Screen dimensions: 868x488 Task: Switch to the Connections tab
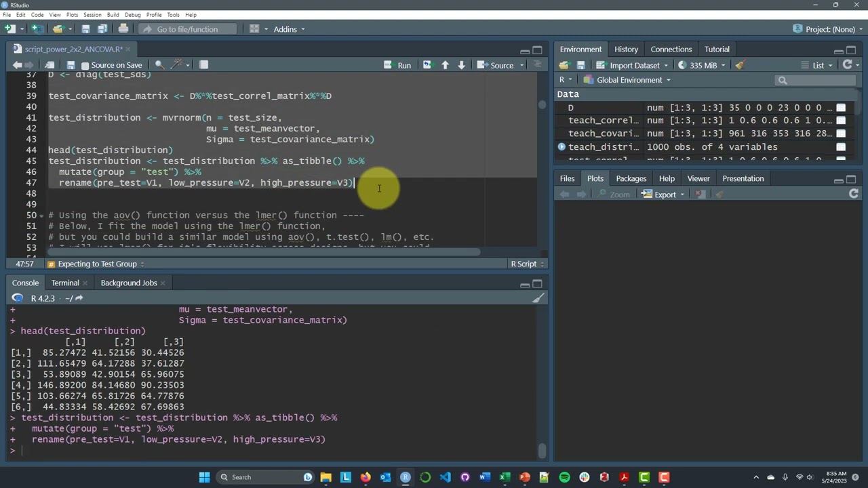(x=671, y=49)
